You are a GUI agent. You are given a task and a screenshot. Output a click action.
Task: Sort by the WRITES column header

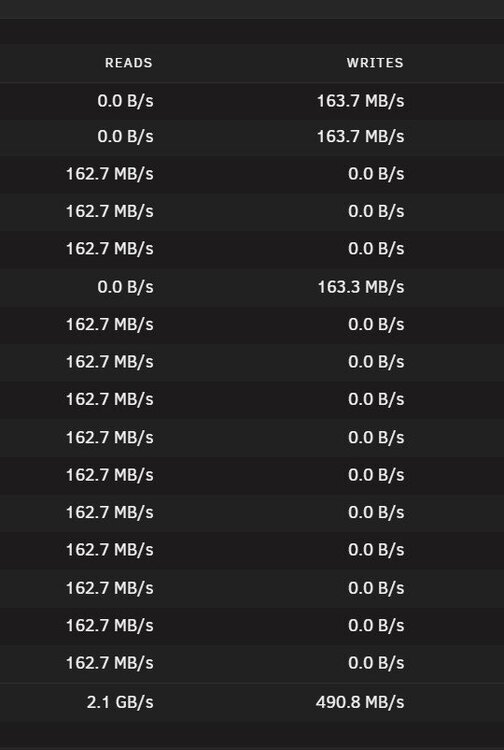click(375, 63)
